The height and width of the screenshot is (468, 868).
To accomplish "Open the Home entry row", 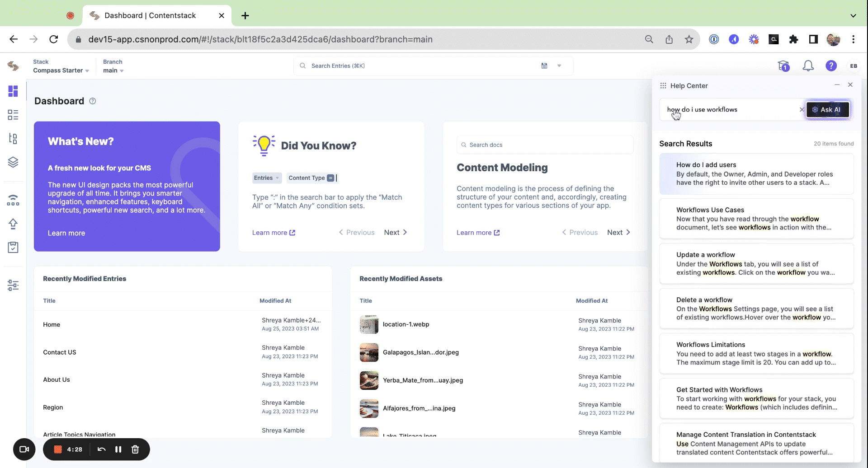I will click(183, 324).
